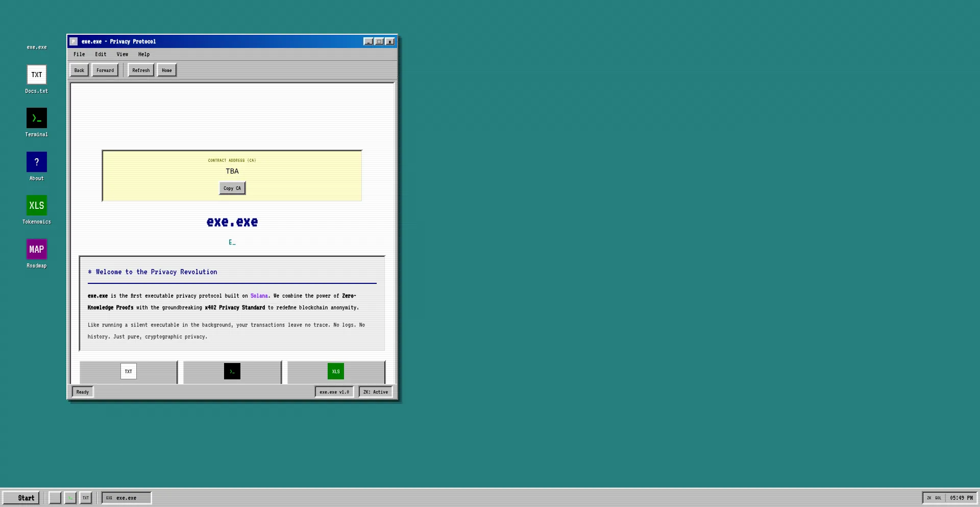Screen dimensions: 980x507
Task: Click the green XLS tile in the window
Action: click(x=336, y=371)
